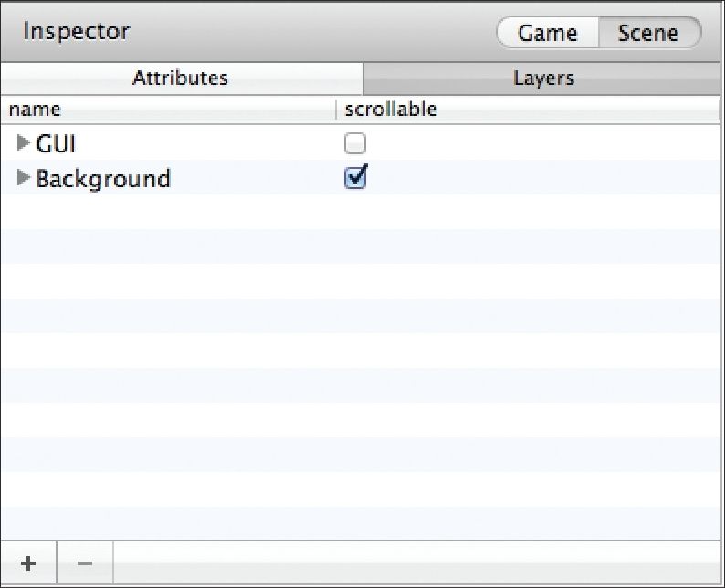The width and height of the screenshot is (725, 588).
Task: Click the divider between name and scrollable columns
Action: tap(336, 110)
